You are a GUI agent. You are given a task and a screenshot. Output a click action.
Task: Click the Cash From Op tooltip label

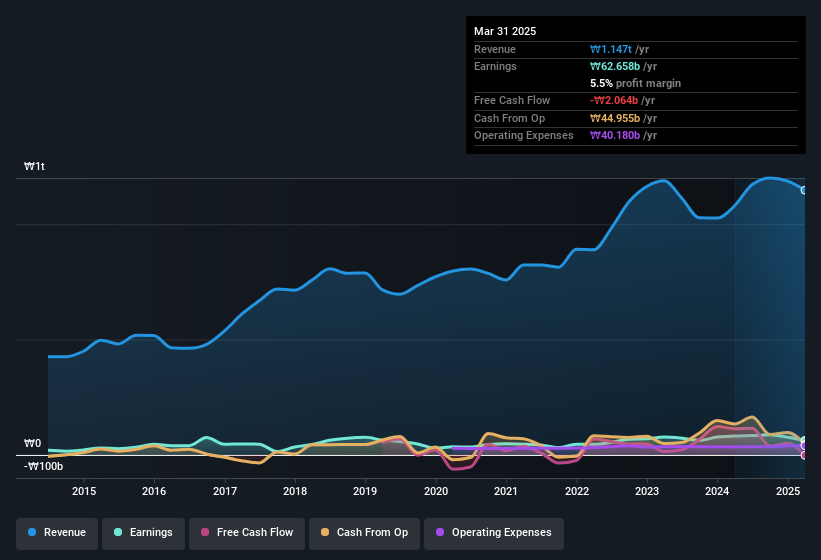click(509, 118)
